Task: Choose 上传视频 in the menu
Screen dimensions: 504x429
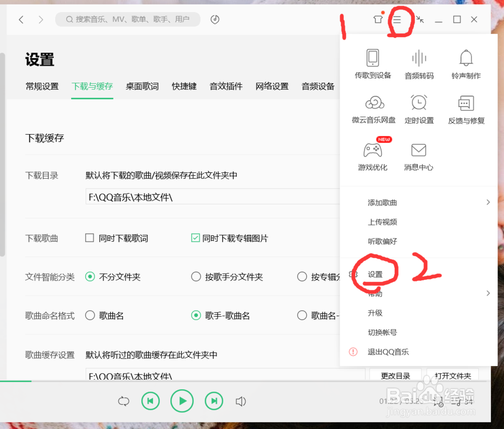Action: pyautogui.click(x=383, y=222)
